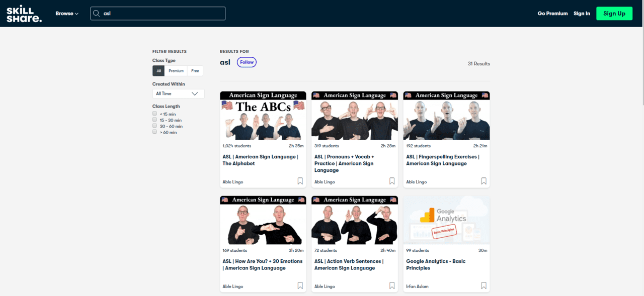Open the Google Analytics class thumbnail

pos(446,220)
